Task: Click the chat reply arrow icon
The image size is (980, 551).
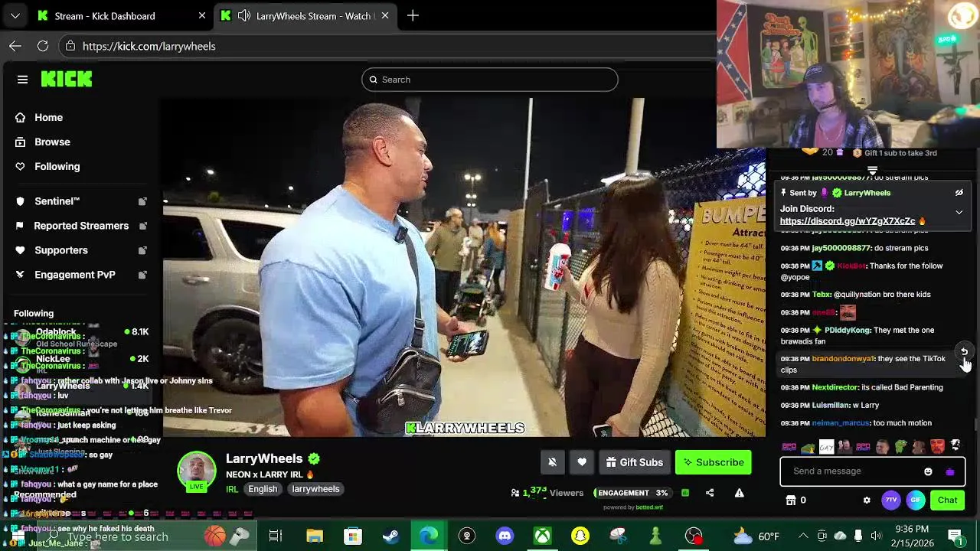Action: [964, 352]
